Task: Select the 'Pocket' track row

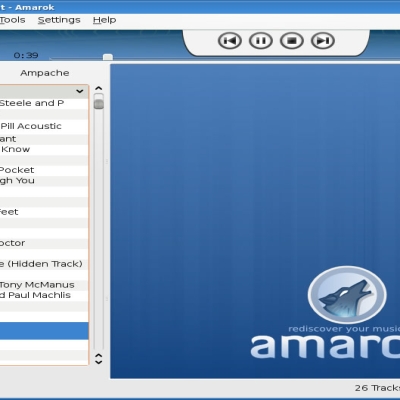Action: pos(44,170)
